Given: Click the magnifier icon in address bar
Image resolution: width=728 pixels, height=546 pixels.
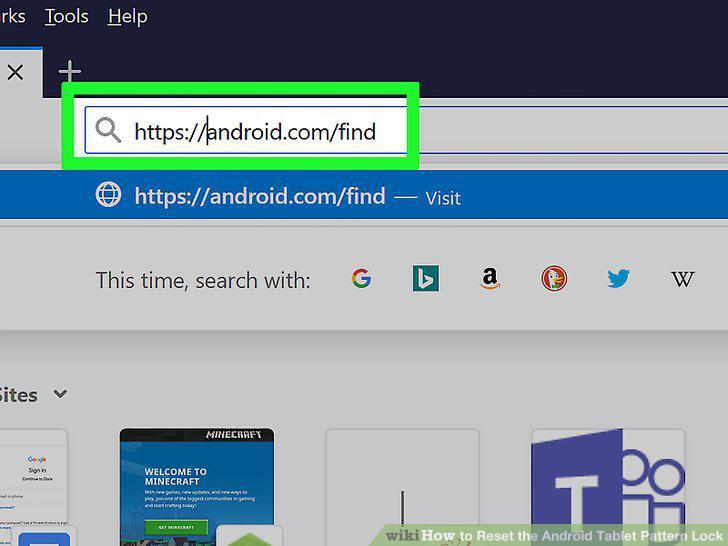Looking at the screenshot, I should coord(108,130).
